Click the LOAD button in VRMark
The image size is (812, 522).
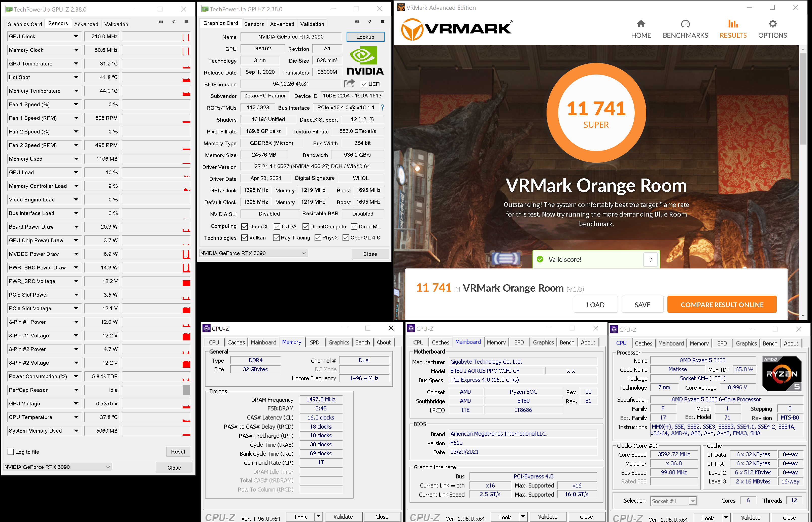(x=595, y=304)
